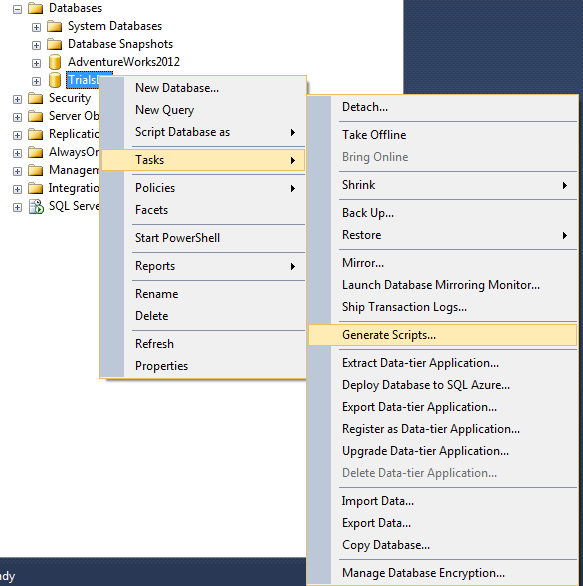This screenshot has width=583, height=586.
Task: Expand the Security node
Action: 17,99
